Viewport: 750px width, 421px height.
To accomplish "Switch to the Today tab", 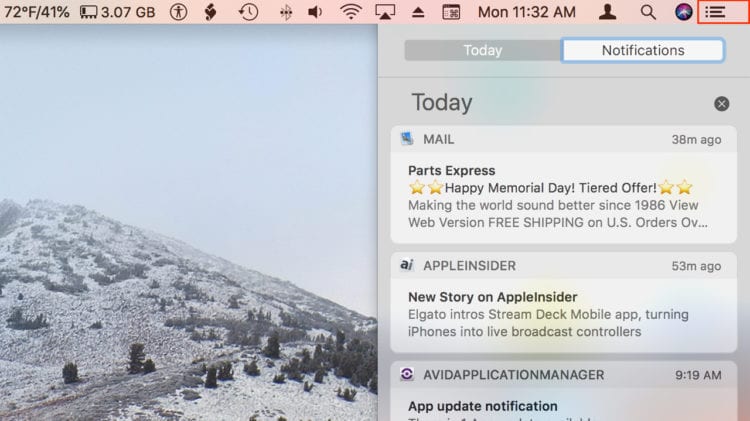I will coord(483,50).
